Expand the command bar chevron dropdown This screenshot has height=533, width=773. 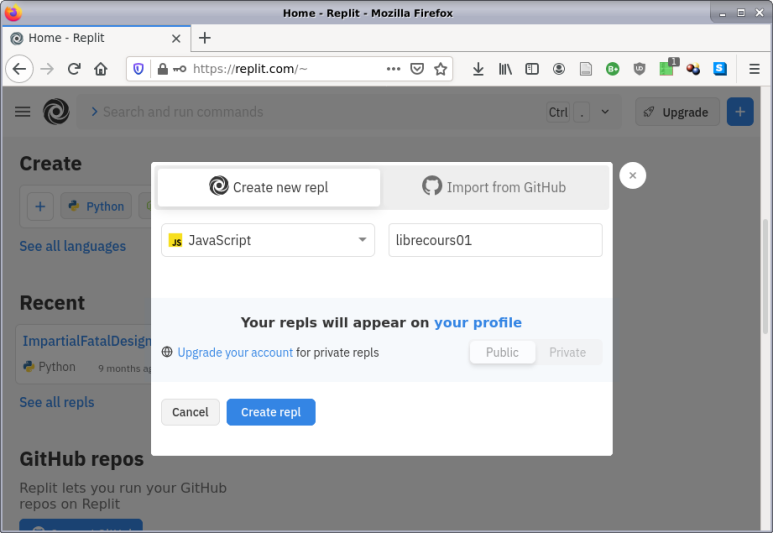pos(605,112)
